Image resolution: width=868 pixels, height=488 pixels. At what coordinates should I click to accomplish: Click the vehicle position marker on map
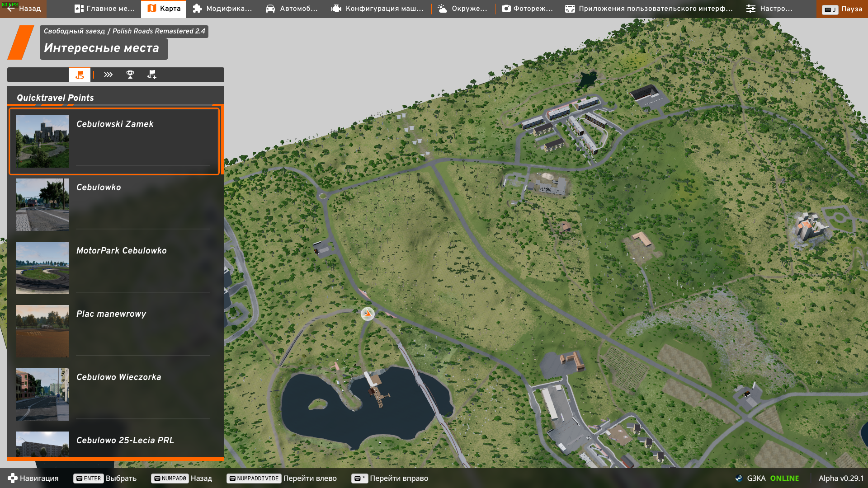pos(368,314)
